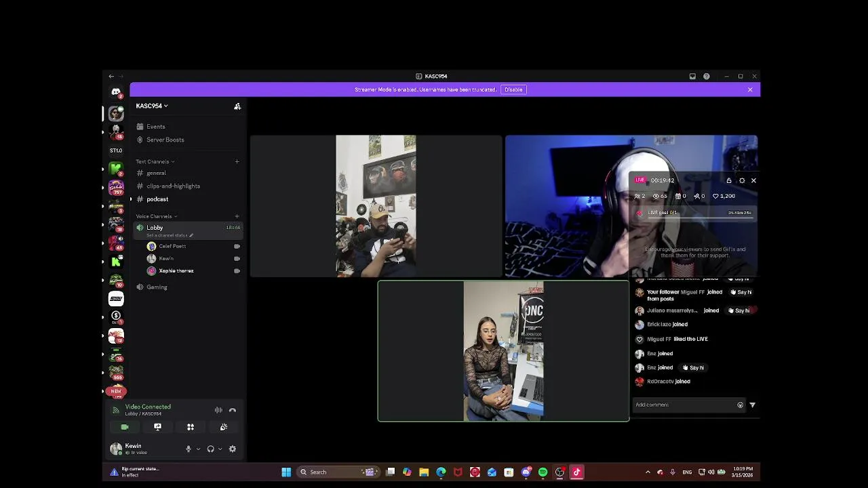This screenshot has width=868, height=488.
Task: Mute the microphone in user panel
Action: pos(189,449)
